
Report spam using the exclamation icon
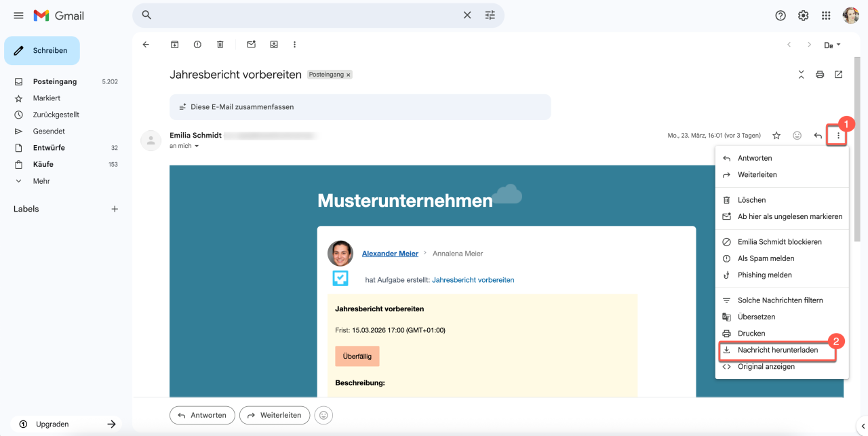pos(197,45)
